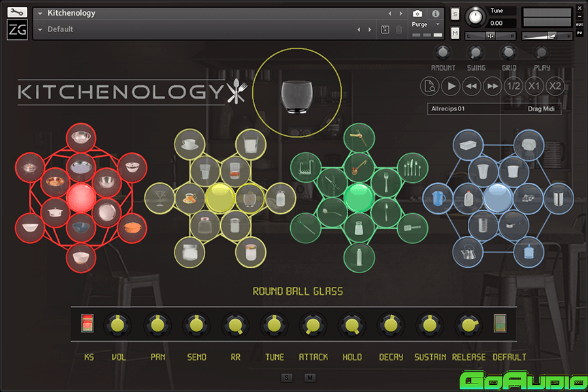The image size is (588, 392).
Task: Solo the instrument with the top S button
Action: coord(455,14)
